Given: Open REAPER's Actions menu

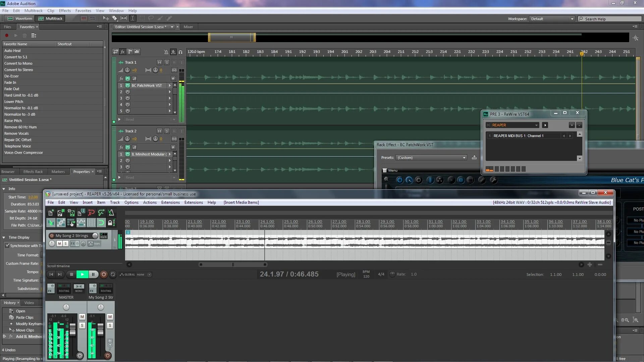Looking at the screenshot, I should tap(150, 202).
